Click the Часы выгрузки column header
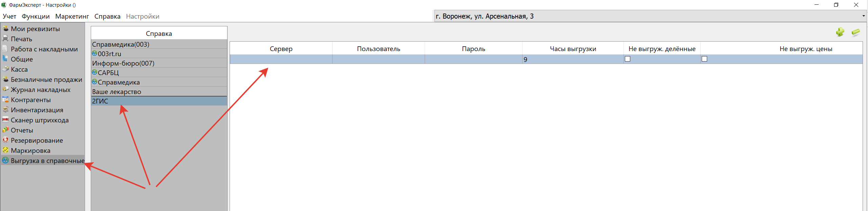The width and height of the screenshot is (868, 211). [x=573, y=49]
